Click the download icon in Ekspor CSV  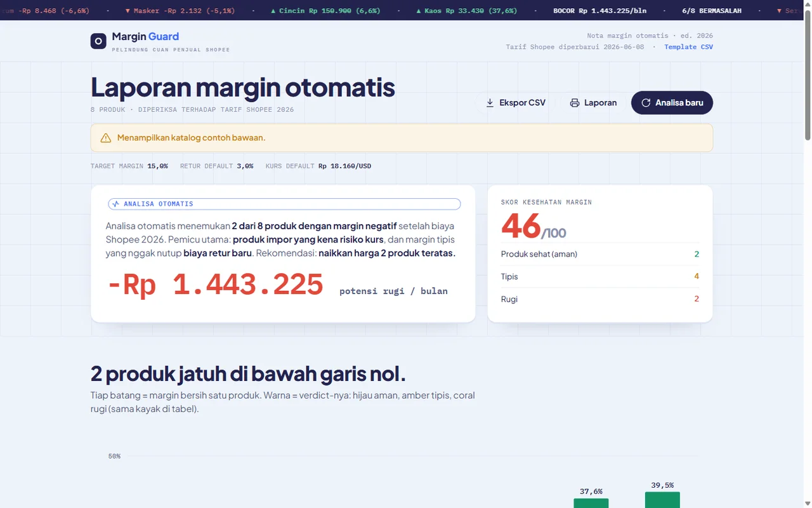[x=490, y=103]
